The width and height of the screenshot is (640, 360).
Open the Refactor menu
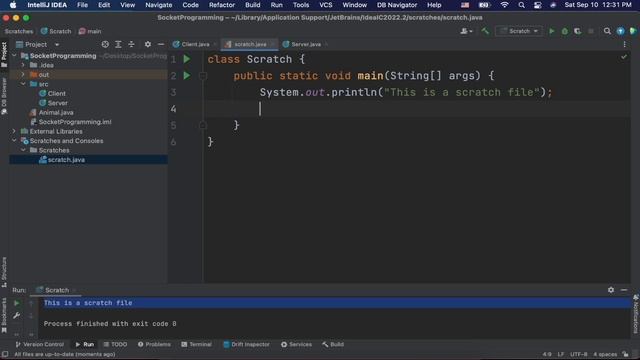pos(222,5)
